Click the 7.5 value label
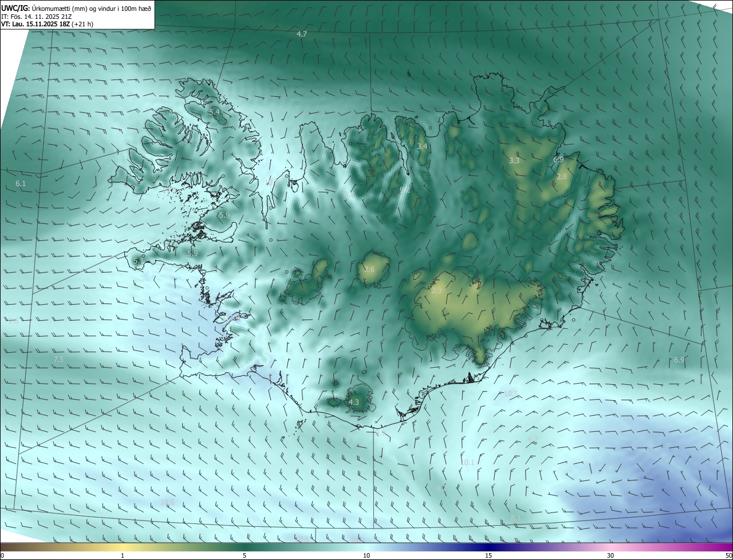 pyautogui.click(x=58, y=359)
